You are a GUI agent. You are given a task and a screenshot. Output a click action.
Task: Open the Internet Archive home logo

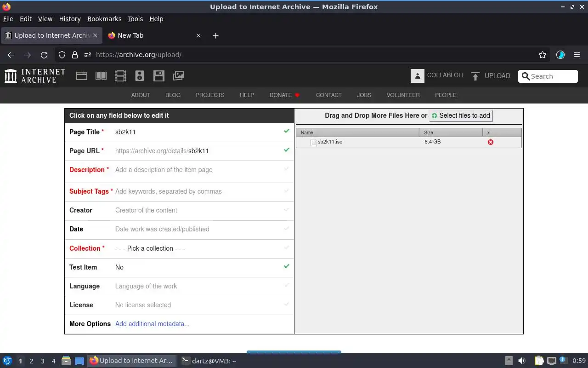pyautogui.click(x=35, y=76)
